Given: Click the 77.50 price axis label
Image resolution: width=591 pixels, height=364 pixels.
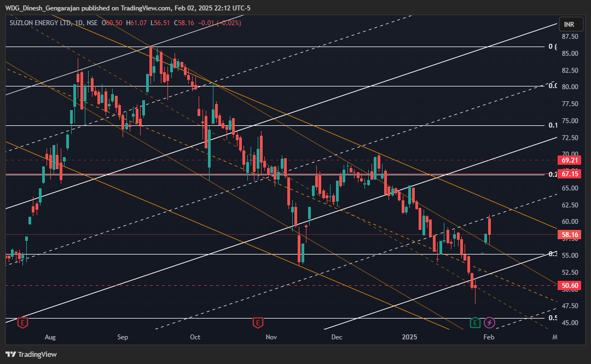Looking at the screenshot, I should point(570,104).
